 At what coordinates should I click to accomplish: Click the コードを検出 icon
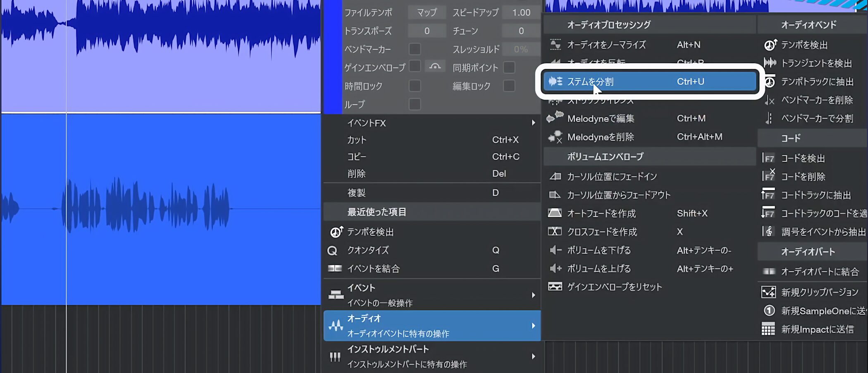(x=768, y=158)
